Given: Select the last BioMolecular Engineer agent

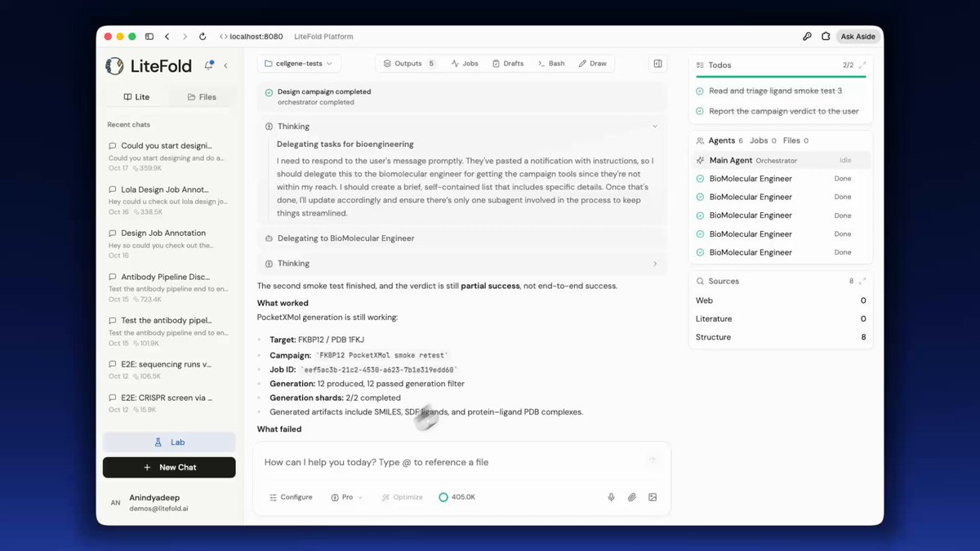Looking at the screenshot, I should point(781,252).
